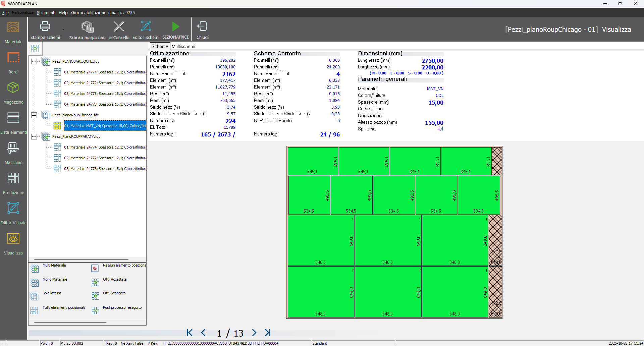Screen dimensions: 644x346
Task: Collapse the Pezzi_PLANOBARILOCHE.fdt tree node
Action: pos(34,61)
